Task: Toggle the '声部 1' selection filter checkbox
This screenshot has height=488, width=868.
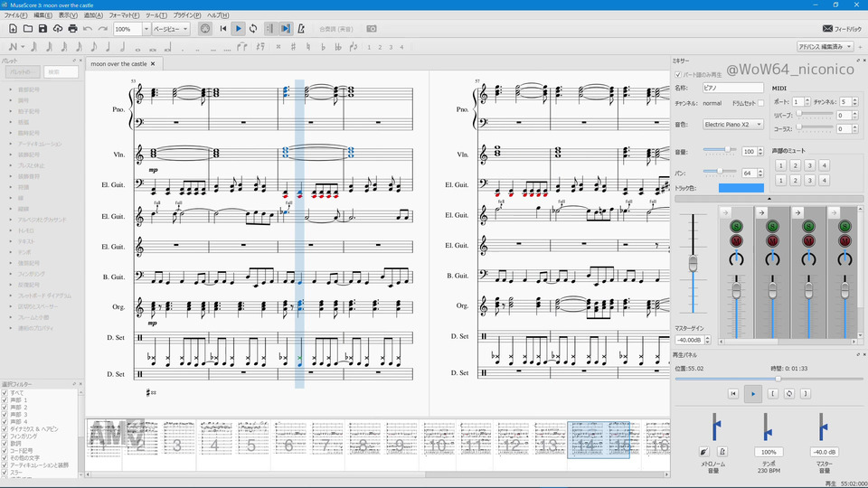Action: (x=5, y=400)
